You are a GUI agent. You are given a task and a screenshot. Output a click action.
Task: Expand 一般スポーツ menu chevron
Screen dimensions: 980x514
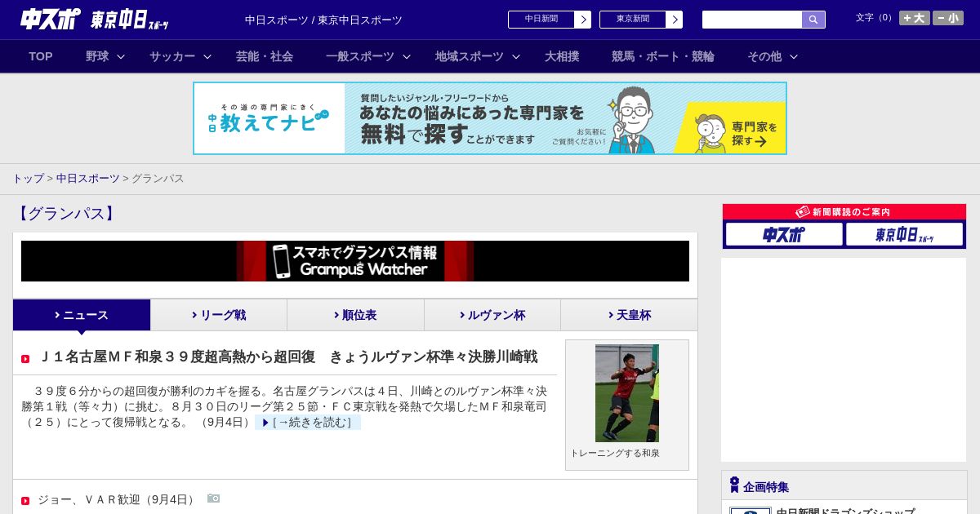407,57
